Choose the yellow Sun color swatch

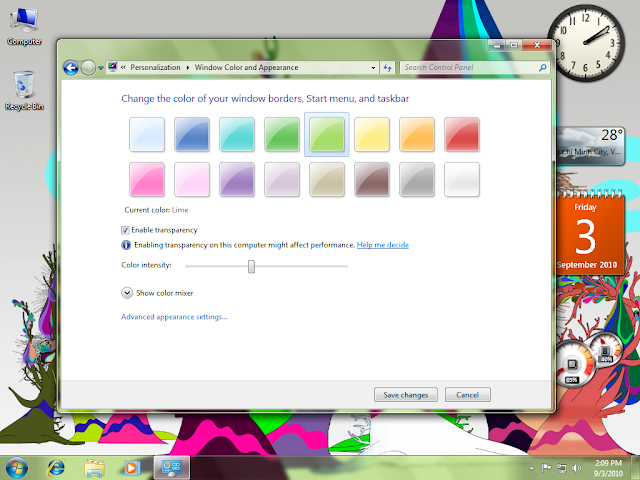point(372,134)
